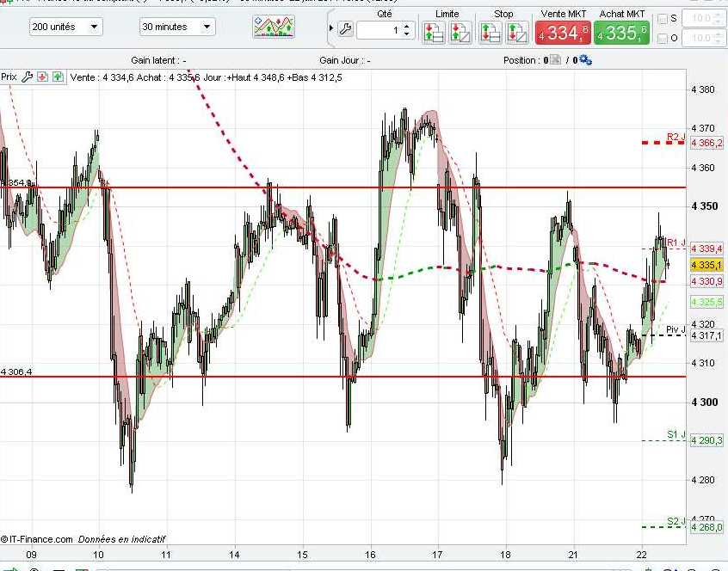
Task: Click the Gain latent label
Action: [159, 60]
